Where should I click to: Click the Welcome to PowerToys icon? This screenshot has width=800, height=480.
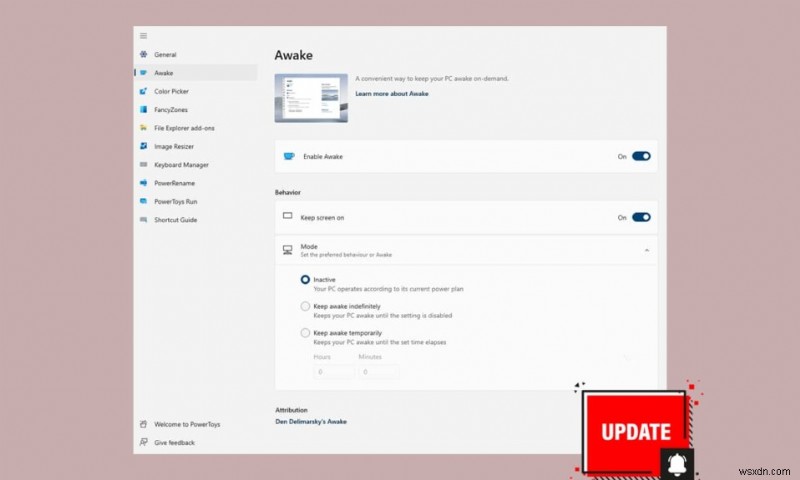(x=143, y=424)
